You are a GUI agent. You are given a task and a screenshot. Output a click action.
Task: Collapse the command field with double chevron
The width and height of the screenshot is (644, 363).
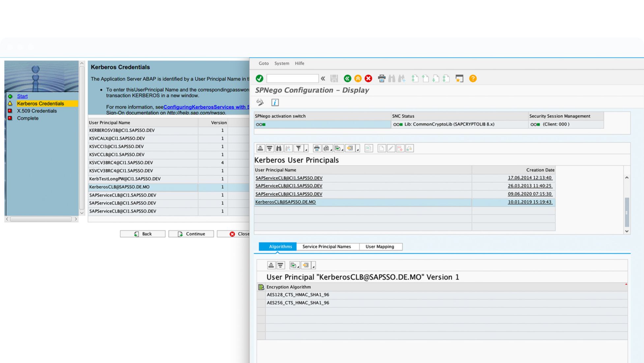pyautogui.click(x=323, y=79)
